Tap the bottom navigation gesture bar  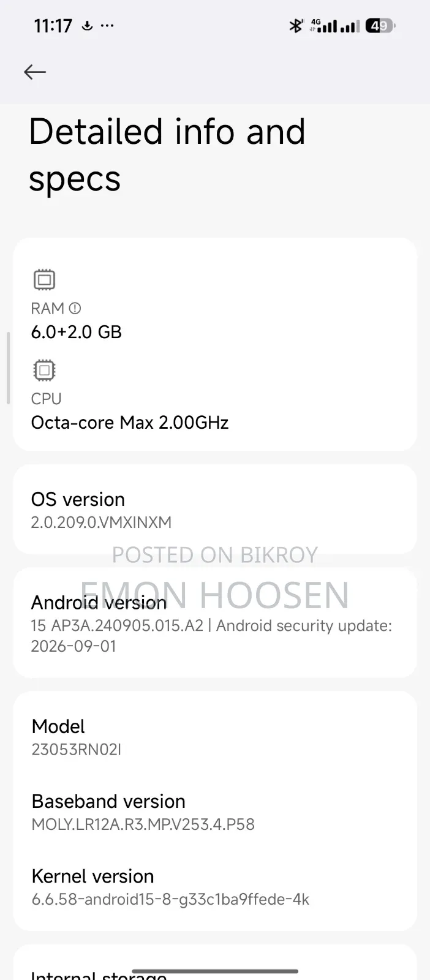pos(215,971)
